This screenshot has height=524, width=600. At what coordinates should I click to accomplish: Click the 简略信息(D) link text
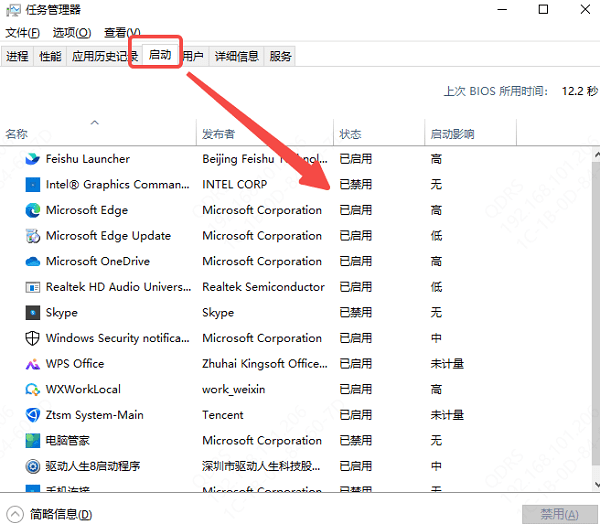pos(61,514)
